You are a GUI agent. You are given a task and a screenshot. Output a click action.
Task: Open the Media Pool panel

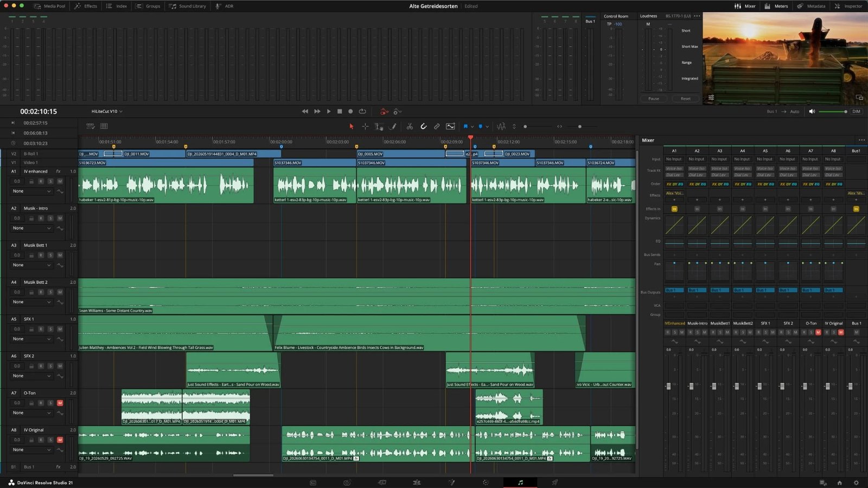coord(49,6)
